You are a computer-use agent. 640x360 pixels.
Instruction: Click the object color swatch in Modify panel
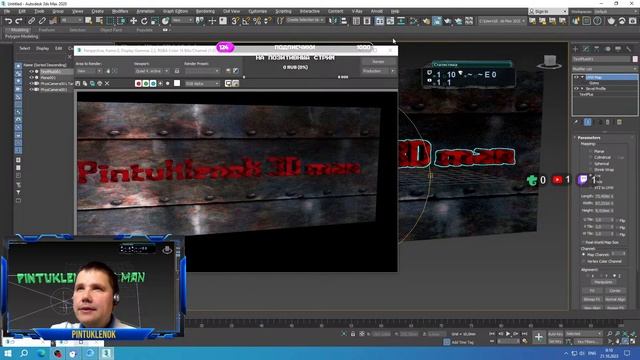pos(635,59)
